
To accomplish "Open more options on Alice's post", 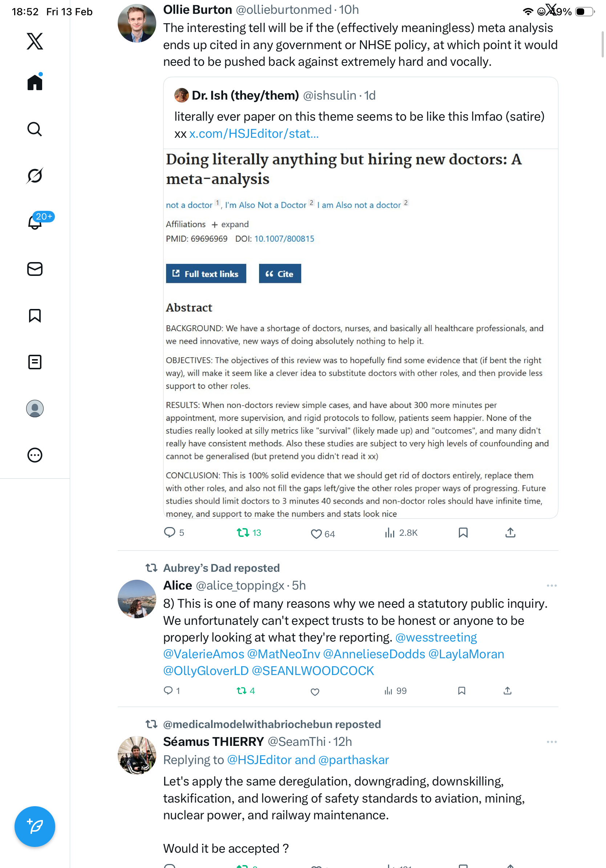I will click(551, 585).
